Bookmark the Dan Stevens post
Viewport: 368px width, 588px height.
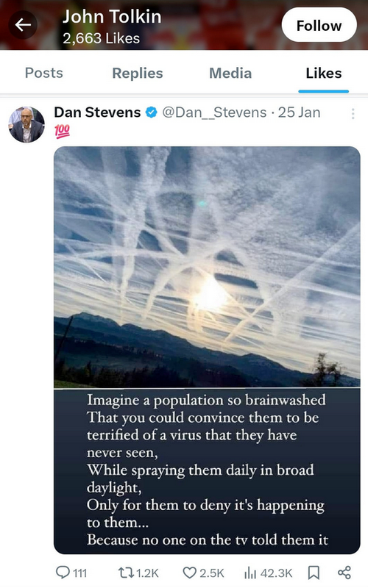[314, 573]
